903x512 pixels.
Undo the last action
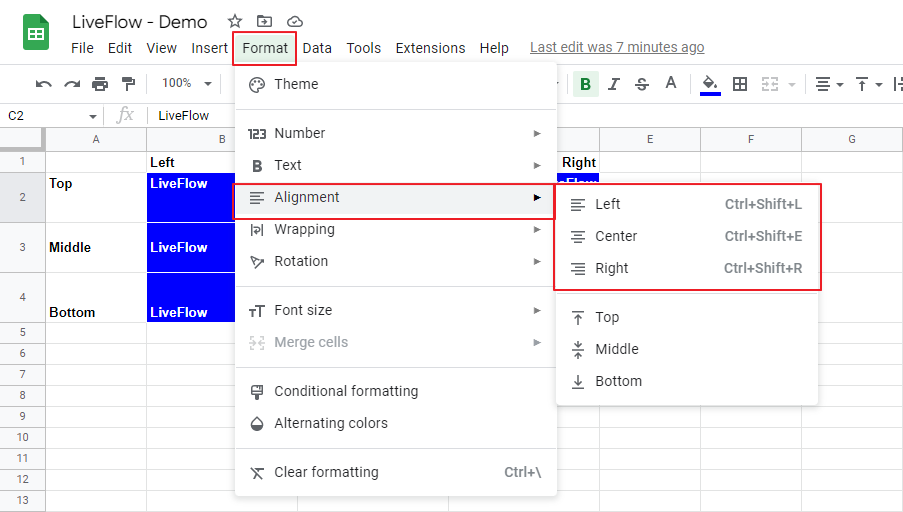[x=43, y=84]
